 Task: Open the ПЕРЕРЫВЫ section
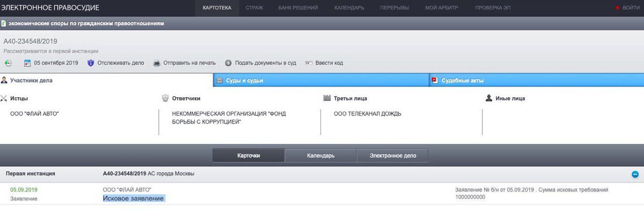coord(394,8)
